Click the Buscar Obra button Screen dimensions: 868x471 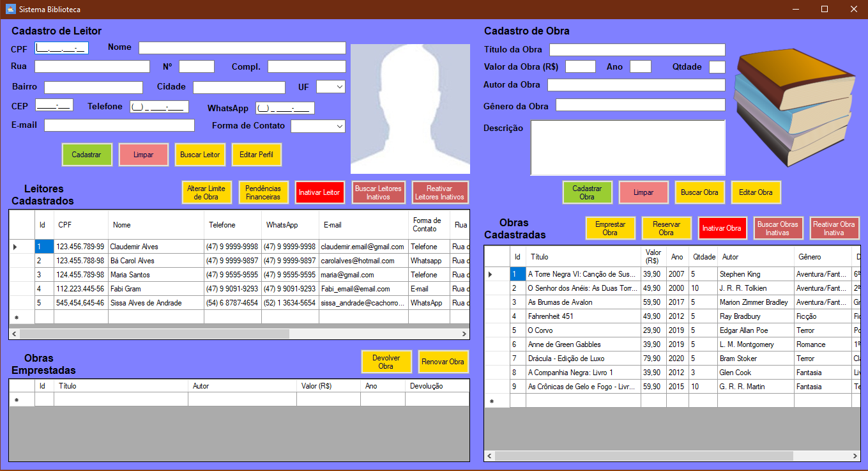click(699, 192)
